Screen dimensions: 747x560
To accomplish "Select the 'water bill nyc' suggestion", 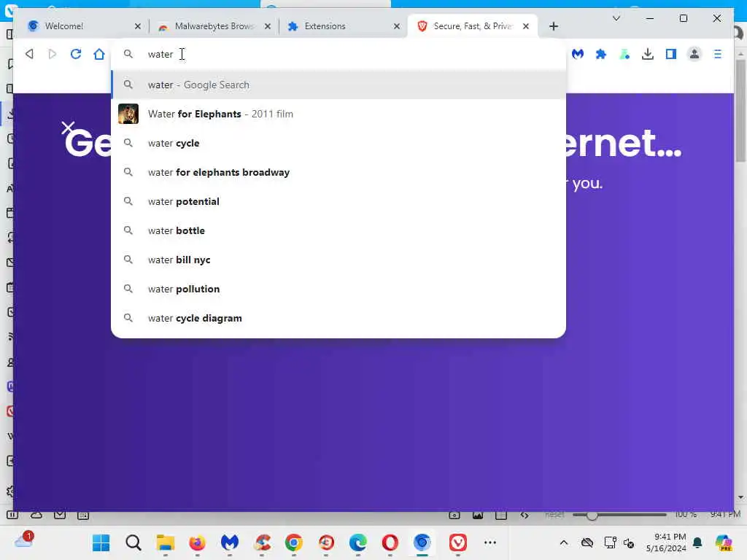I will [x=338, y=260].
